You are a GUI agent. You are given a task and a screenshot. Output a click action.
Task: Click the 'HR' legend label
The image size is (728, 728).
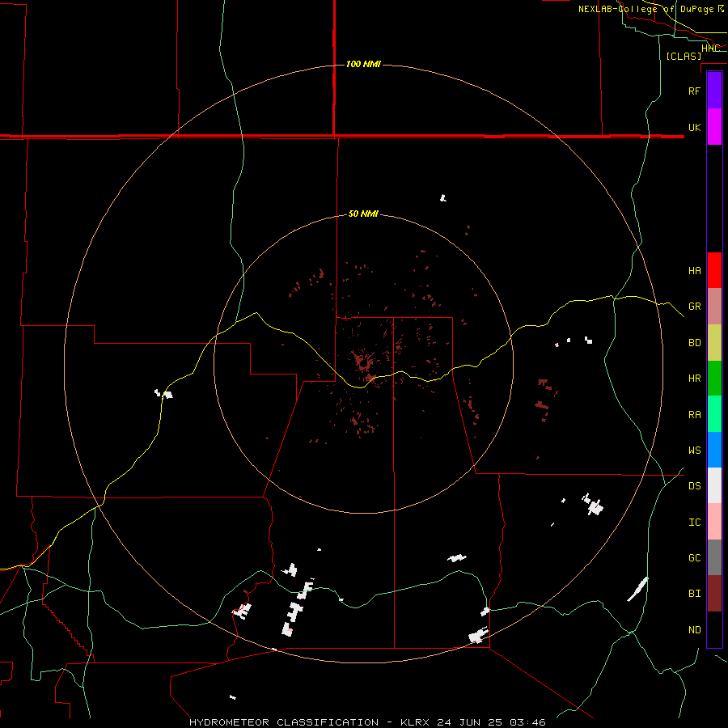coord(694,379)
